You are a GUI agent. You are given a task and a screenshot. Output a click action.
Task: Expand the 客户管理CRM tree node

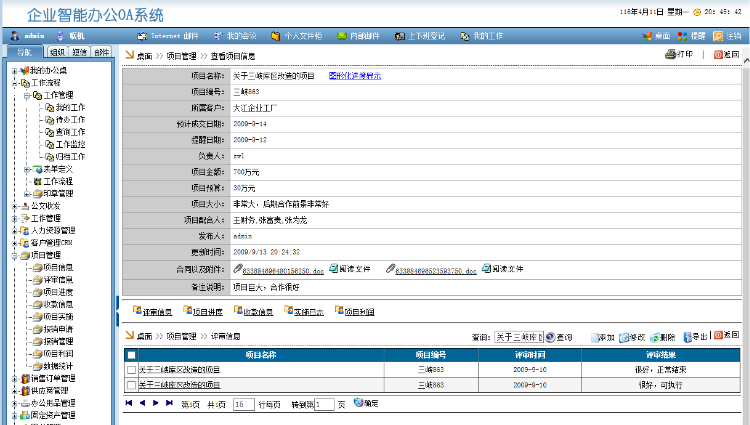tap(14, 243)
